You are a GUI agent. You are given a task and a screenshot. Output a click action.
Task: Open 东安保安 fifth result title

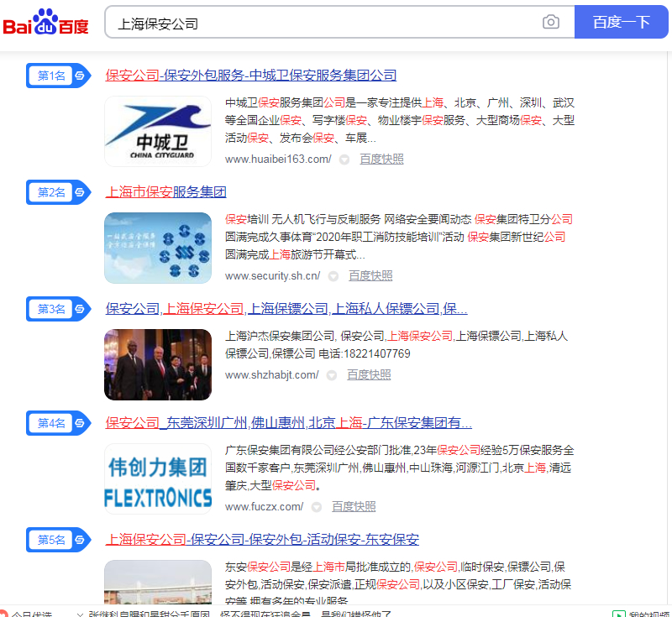(262, 539)
